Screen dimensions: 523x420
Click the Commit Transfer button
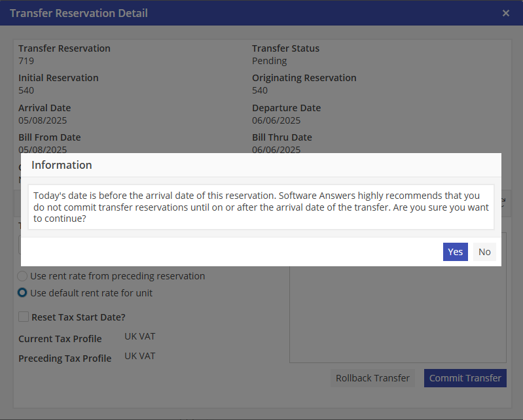click(x=465, y=378)
